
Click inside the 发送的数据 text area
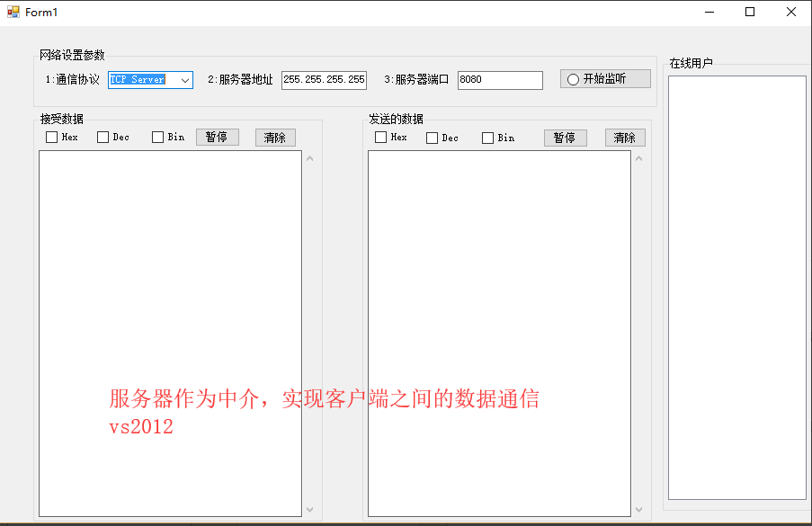[x=499, y=334]
